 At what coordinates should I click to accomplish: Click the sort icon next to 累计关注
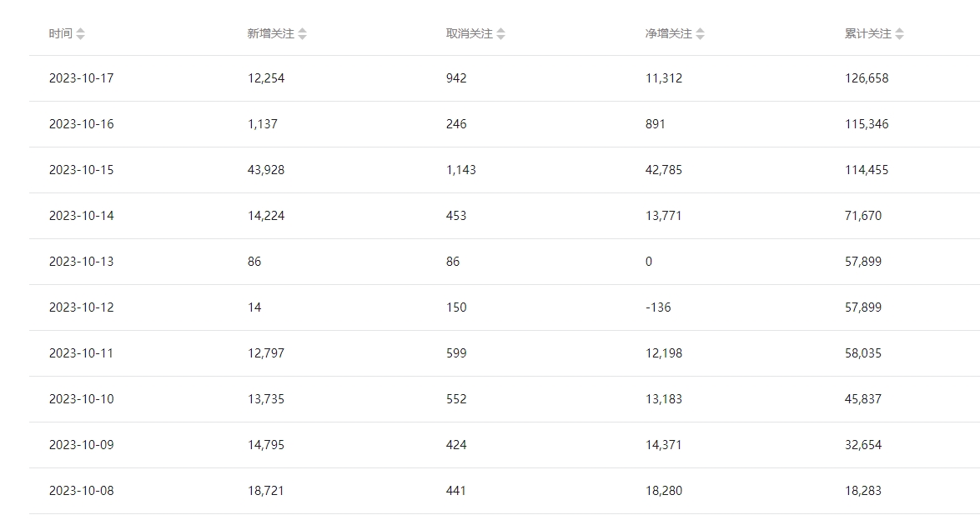coord(899,34)
